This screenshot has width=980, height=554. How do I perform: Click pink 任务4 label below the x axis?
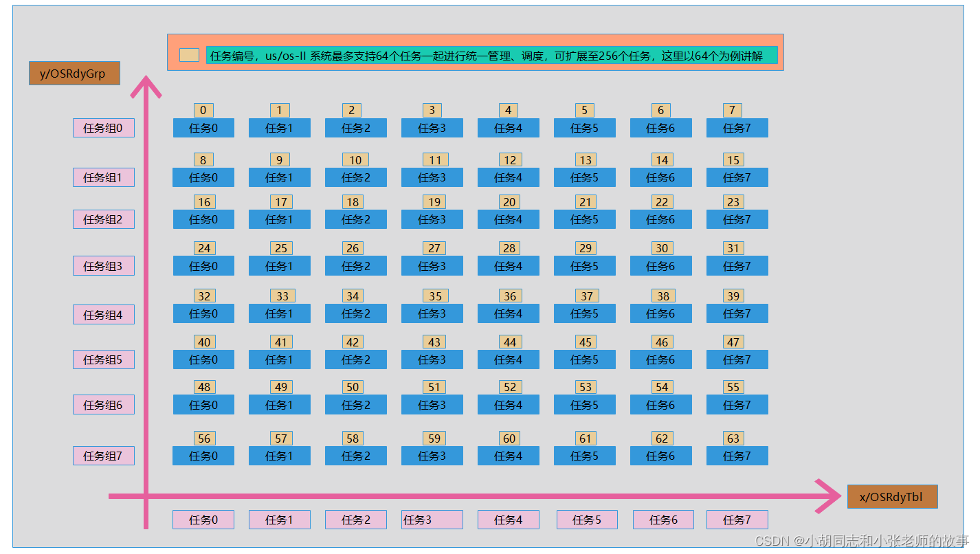tap(509, 520)
